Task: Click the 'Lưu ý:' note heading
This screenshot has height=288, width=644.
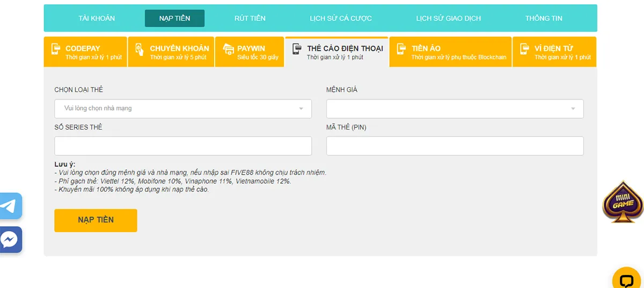Action: tap(65, 164)
